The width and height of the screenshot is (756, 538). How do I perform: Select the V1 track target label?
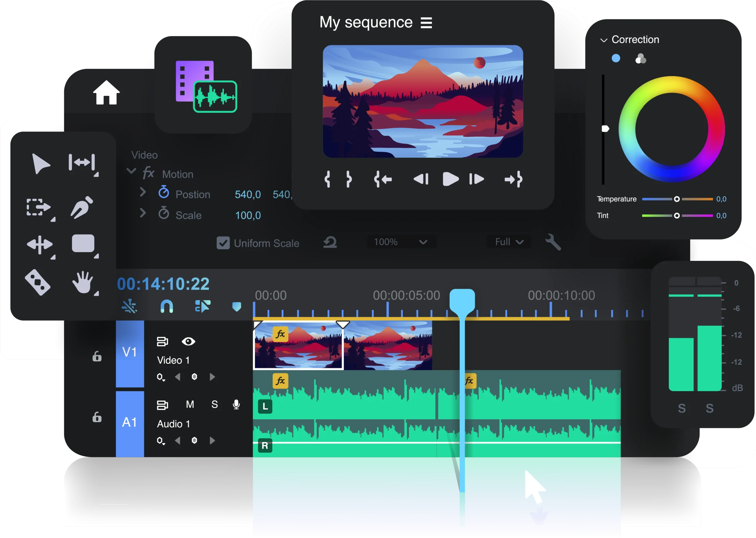(130, 352)
